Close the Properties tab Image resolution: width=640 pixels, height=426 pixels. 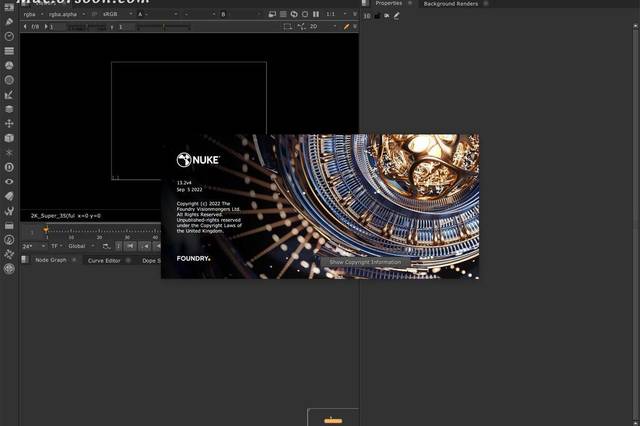point(410,3)
